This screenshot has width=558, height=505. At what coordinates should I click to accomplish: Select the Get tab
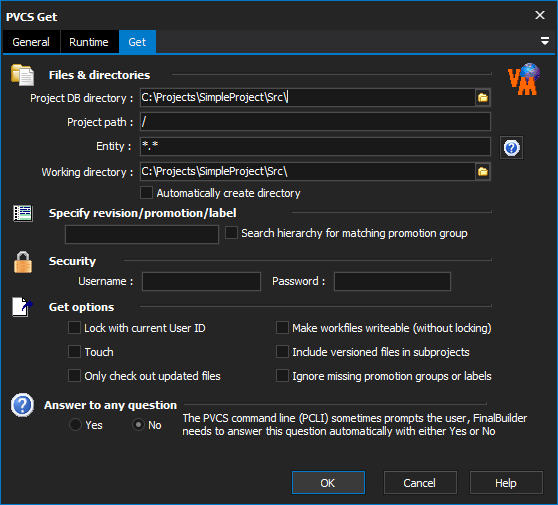click(137, 42)
